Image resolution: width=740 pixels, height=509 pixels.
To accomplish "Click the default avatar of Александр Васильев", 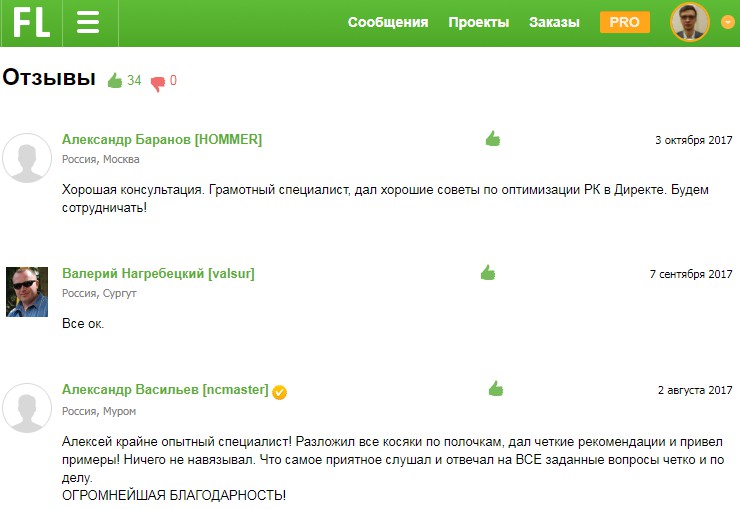I will pos(27,408).
